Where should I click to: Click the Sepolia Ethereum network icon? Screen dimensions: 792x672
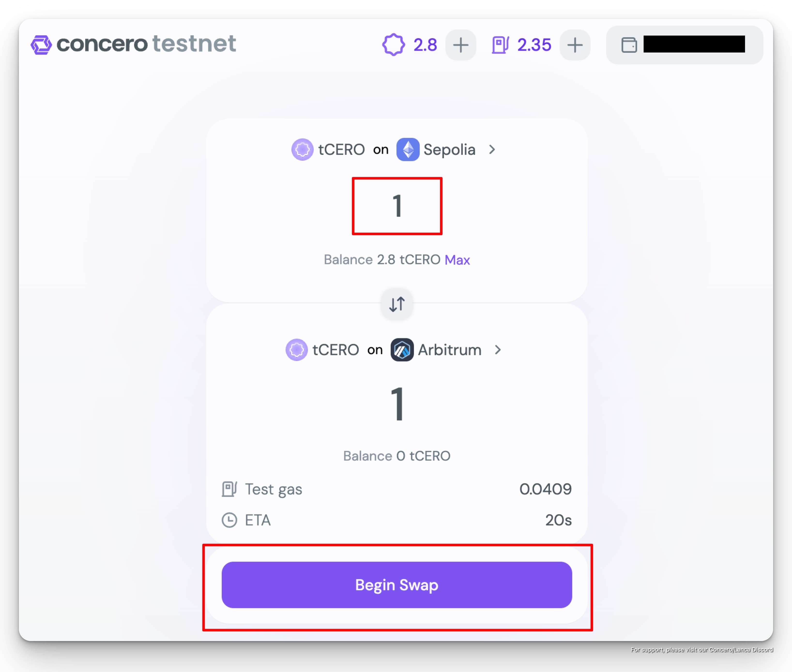(408, 149)
